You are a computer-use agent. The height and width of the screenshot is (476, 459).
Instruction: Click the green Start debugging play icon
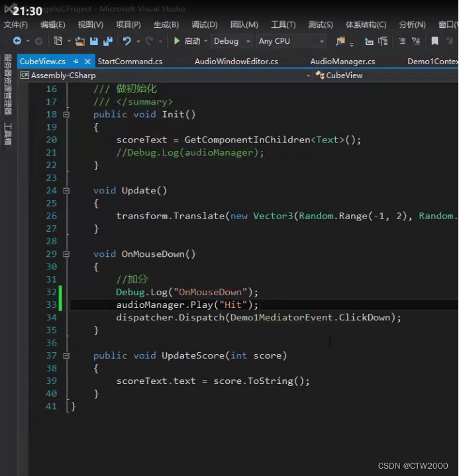pyautogui.click(x=176, y=40)
